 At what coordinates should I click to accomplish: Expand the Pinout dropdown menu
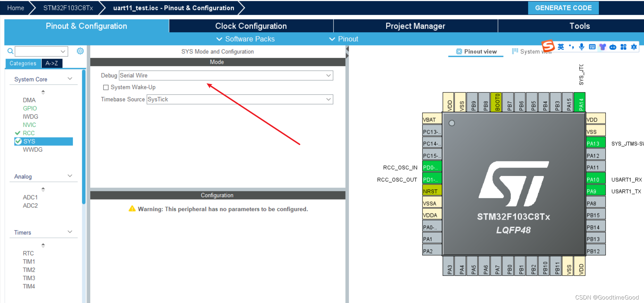coord(343,39)
